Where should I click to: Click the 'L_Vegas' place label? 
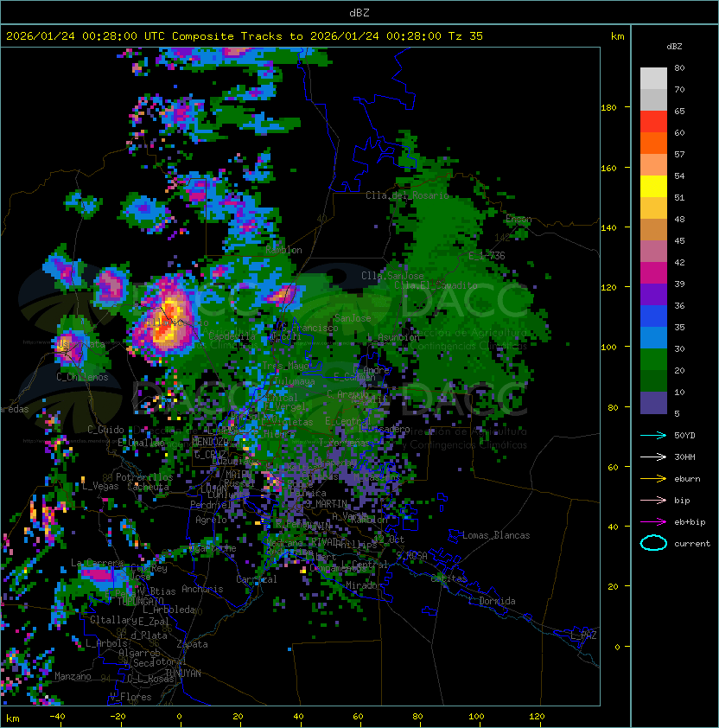coord(100,486)
